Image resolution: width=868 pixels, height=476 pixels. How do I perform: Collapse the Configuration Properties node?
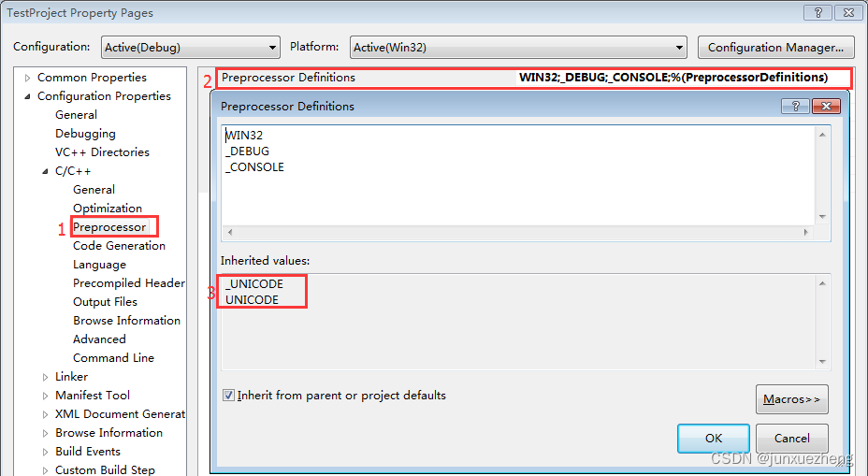click(x=27, y=96)
